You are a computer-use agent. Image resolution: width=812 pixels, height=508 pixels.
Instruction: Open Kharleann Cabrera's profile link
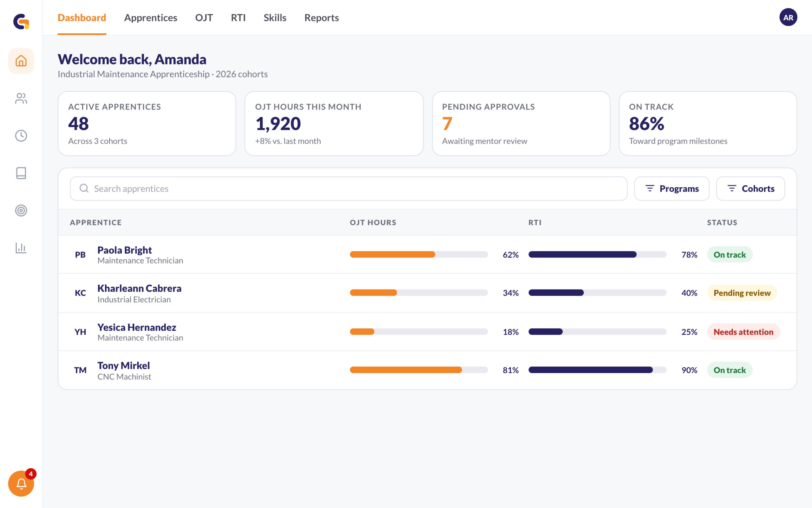point(139,288)
